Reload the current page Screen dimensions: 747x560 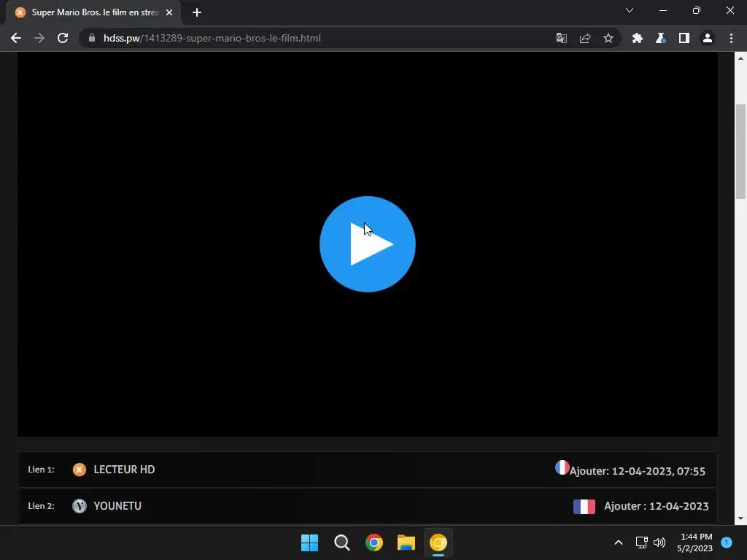coord(63,38)
